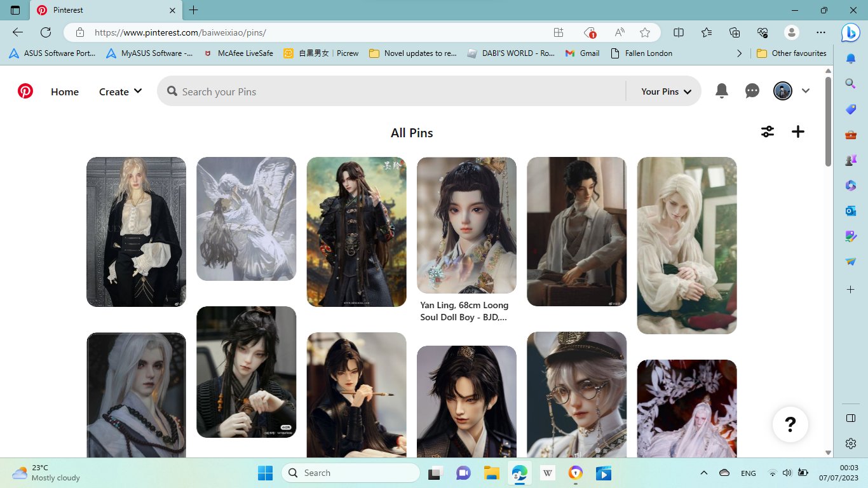Click the profile avatar picture
This screenshot has width=868, height=488.
782,91
